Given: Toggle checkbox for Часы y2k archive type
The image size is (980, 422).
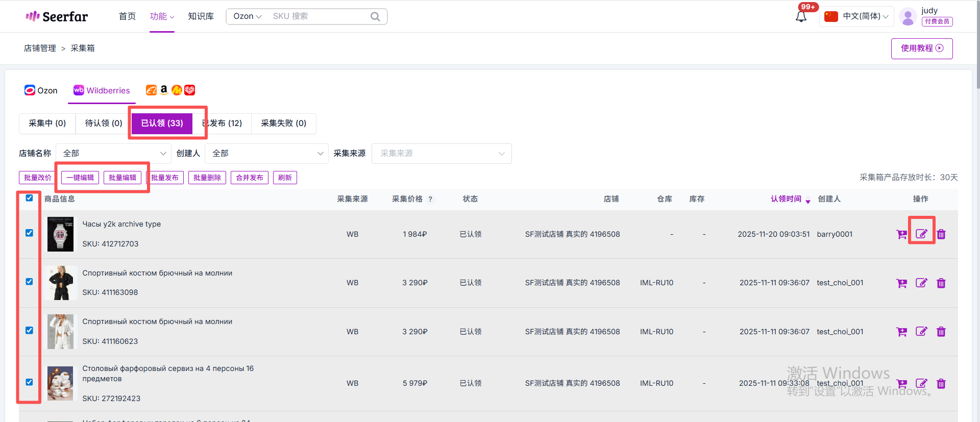Looking at the screenshot, I should click(29, 233).
